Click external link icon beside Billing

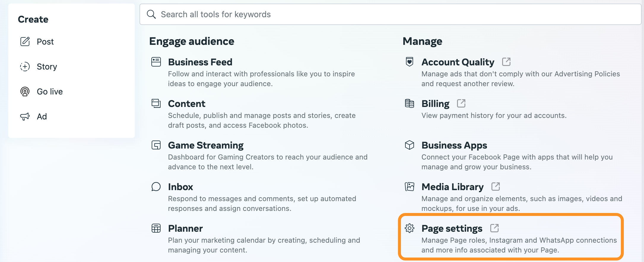[461, 103]
